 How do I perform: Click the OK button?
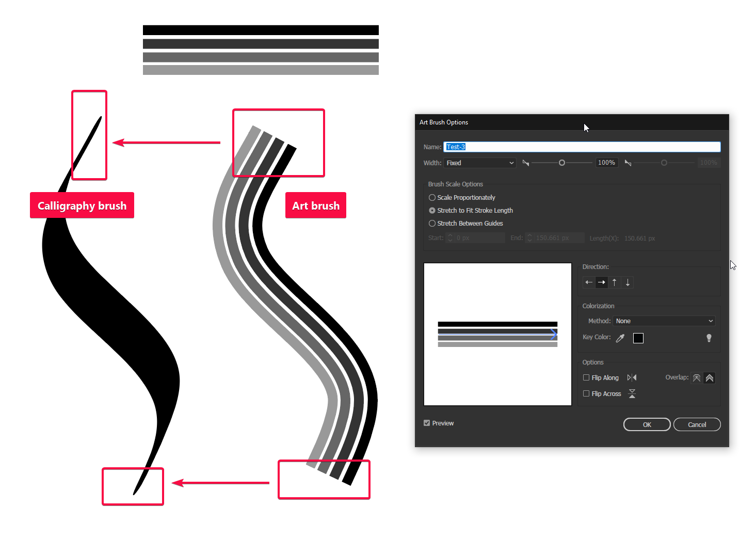[647, 424]
